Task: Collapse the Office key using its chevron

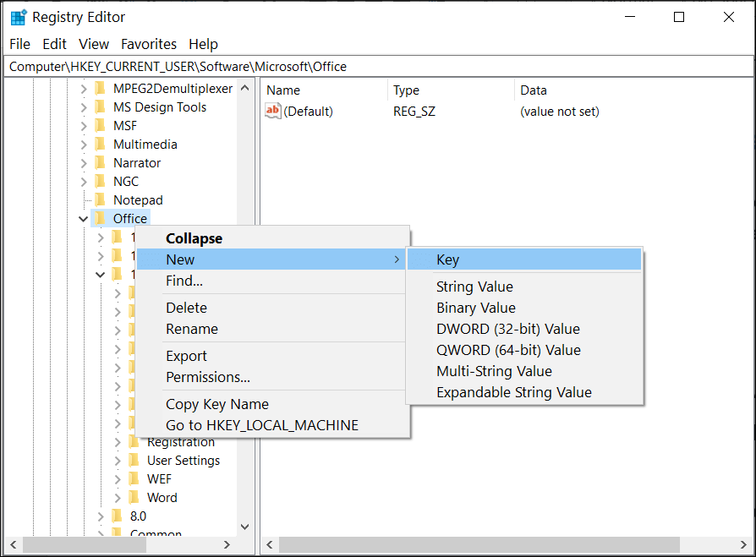Action: [x=84, y=219]
